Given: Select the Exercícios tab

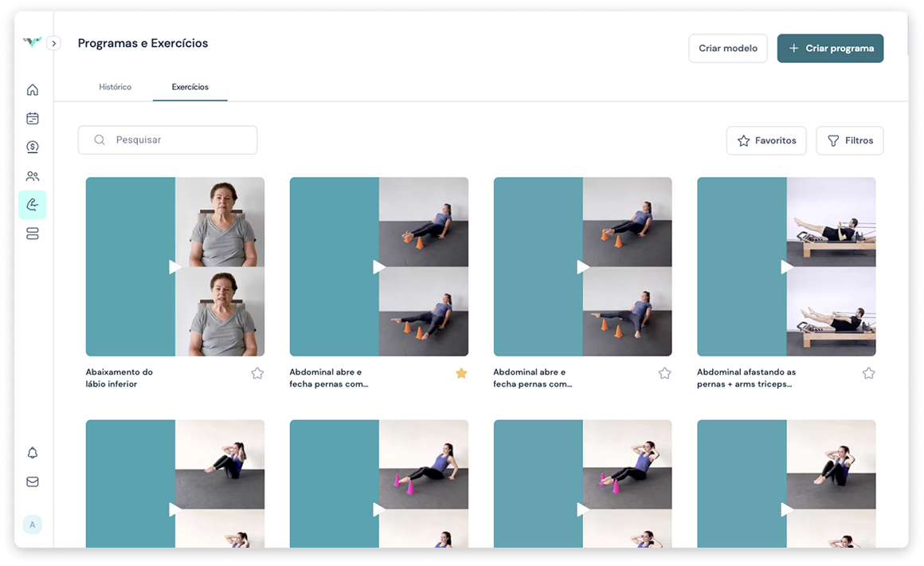Looking at the screenshot, I should (190, 87).
